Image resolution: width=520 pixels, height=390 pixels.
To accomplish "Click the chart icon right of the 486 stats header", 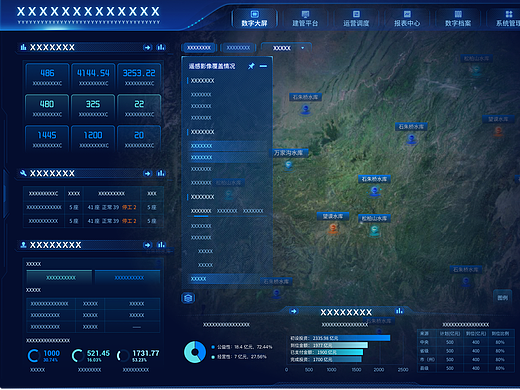I will (161, 47).
